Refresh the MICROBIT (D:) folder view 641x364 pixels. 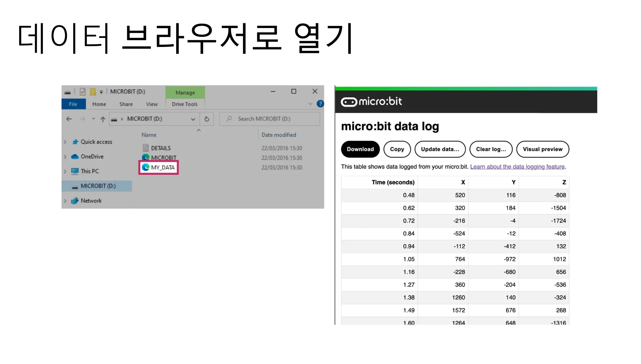click(x=207, y=119)
